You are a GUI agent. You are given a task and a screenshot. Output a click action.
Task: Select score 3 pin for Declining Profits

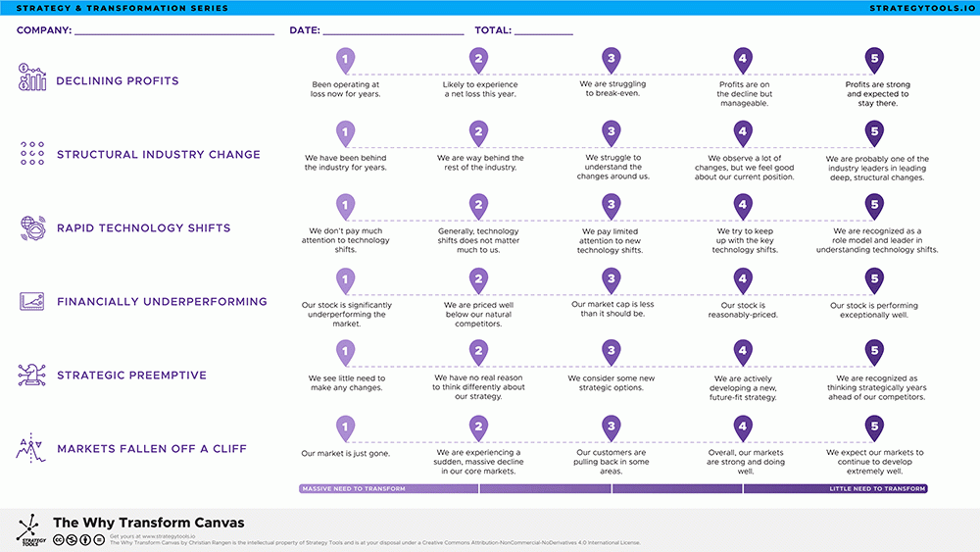tap(612, 60)
